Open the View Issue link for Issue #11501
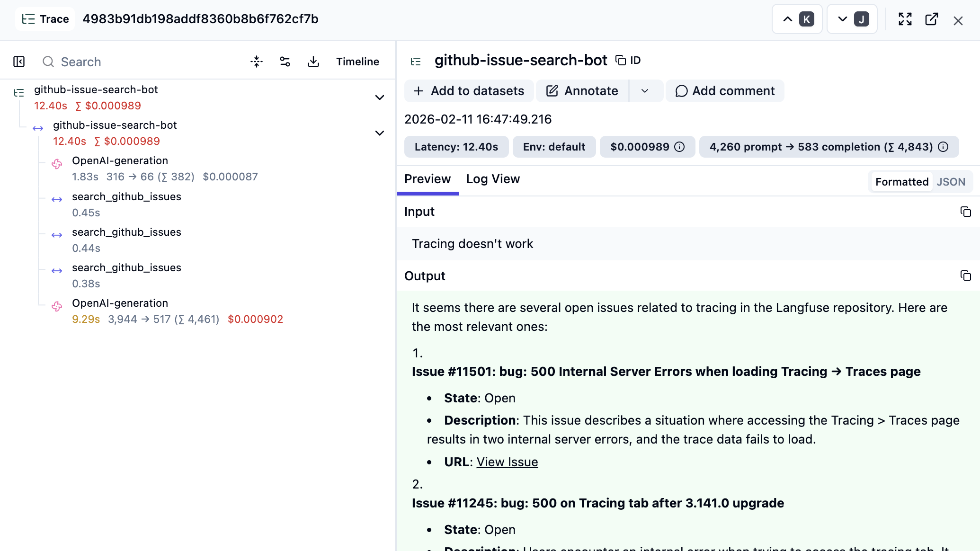This screenshot has width=980, height=551. [x=507, y=462]
